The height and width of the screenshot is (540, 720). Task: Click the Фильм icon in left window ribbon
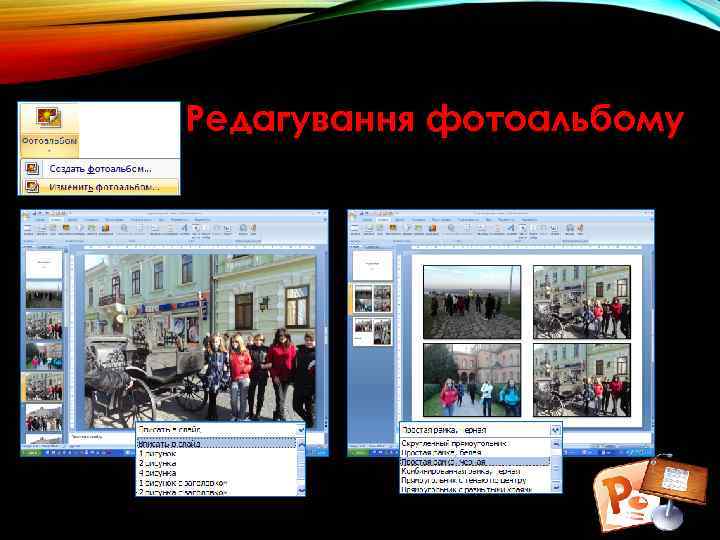coord(243,228)
